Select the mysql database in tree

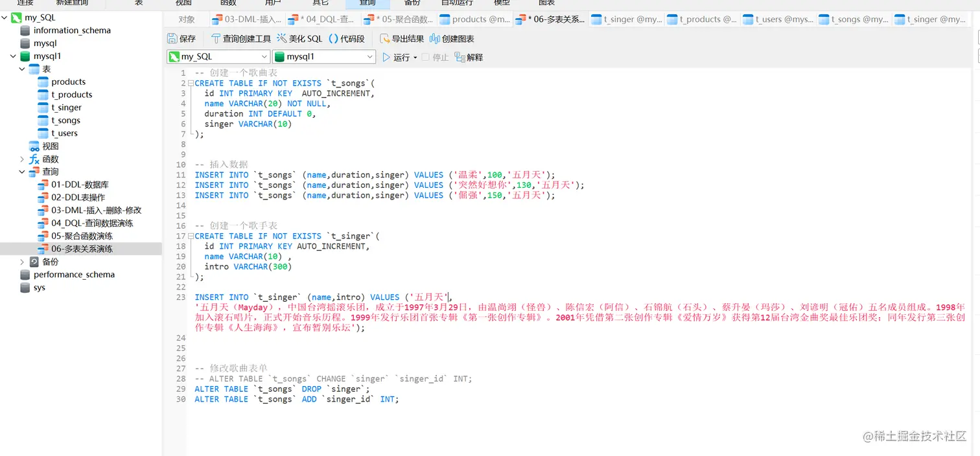pos(45,43)
